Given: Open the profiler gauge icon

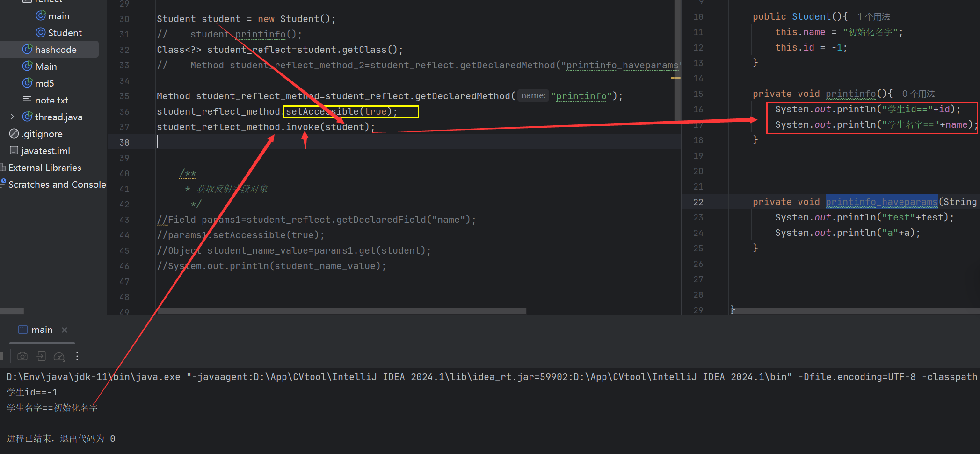Looking at the screenshot, I should (x=59, y=357).
